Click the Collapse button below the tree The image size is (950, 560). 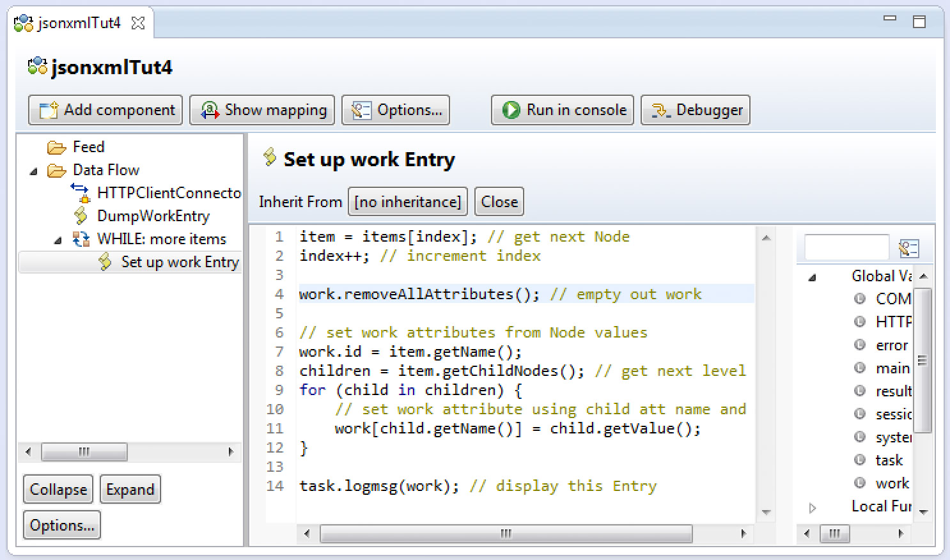click(58, 489)
